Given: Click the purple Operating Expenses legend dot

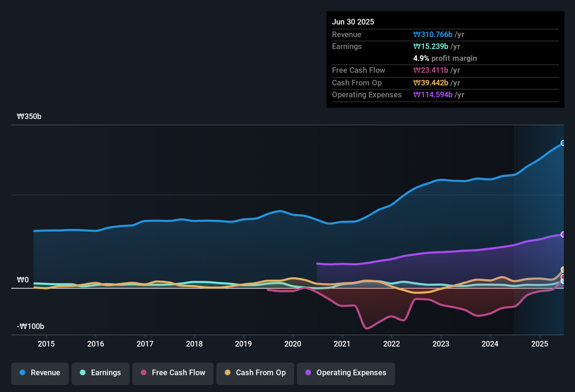Looking at the screenshot, I should (308, 373).
